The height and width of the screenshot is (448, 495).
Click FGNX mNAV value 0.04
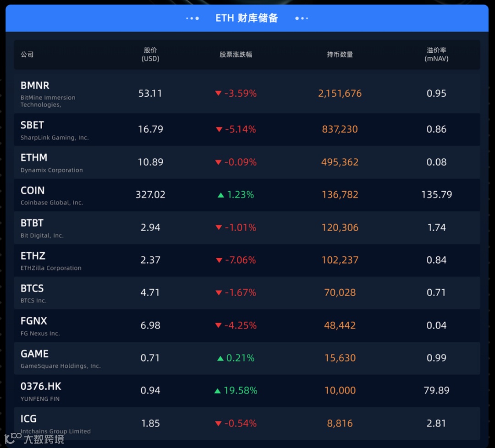click(436, 325)
